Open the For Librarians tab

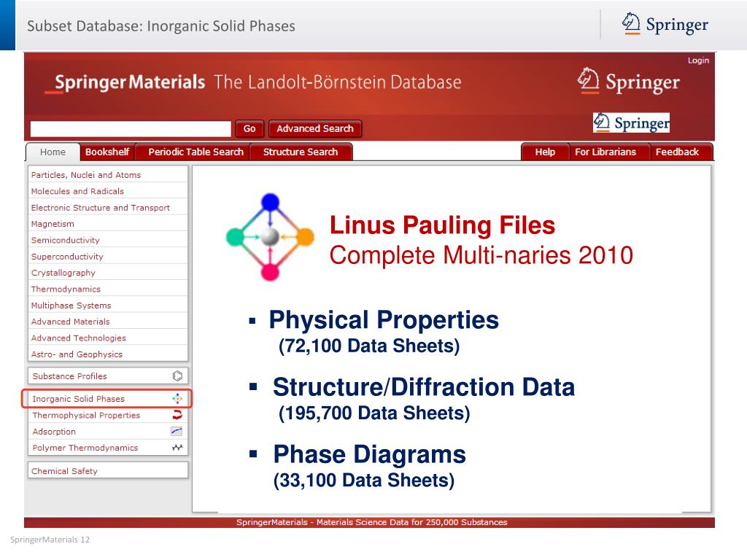pos(605,152)
